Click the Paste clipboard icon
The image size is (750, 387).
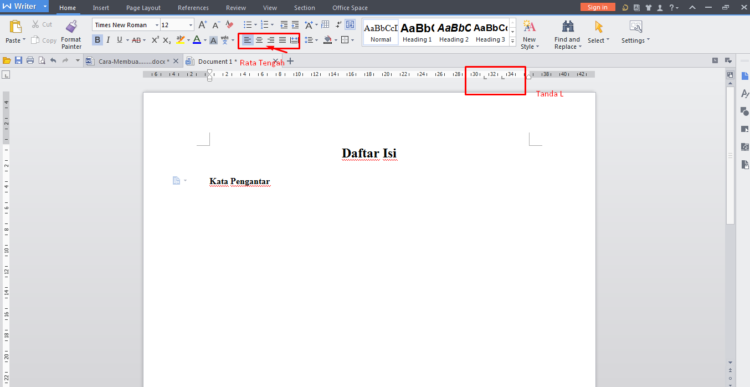15,26
